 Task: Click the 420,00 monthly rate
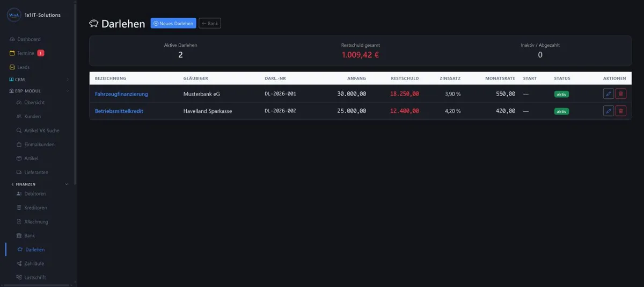[505, 111]
